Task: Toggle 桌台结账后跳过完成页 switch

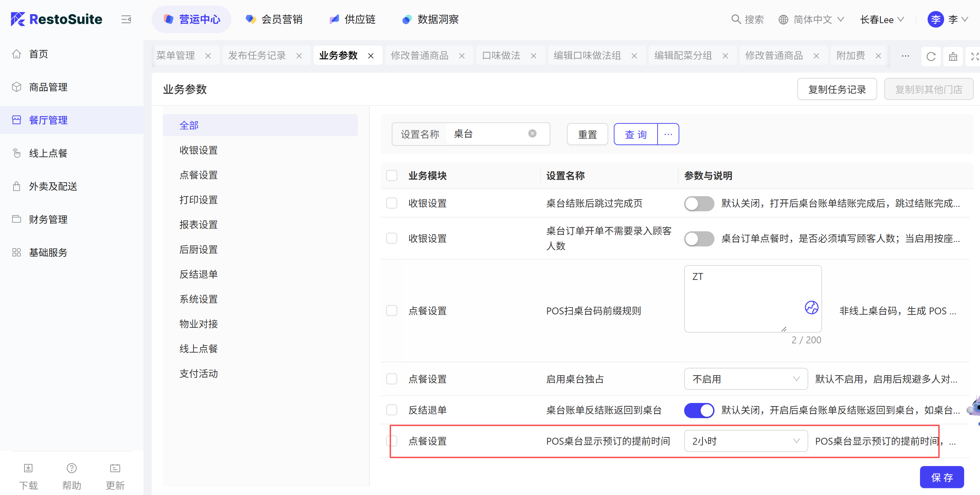Action: [699, 203]
